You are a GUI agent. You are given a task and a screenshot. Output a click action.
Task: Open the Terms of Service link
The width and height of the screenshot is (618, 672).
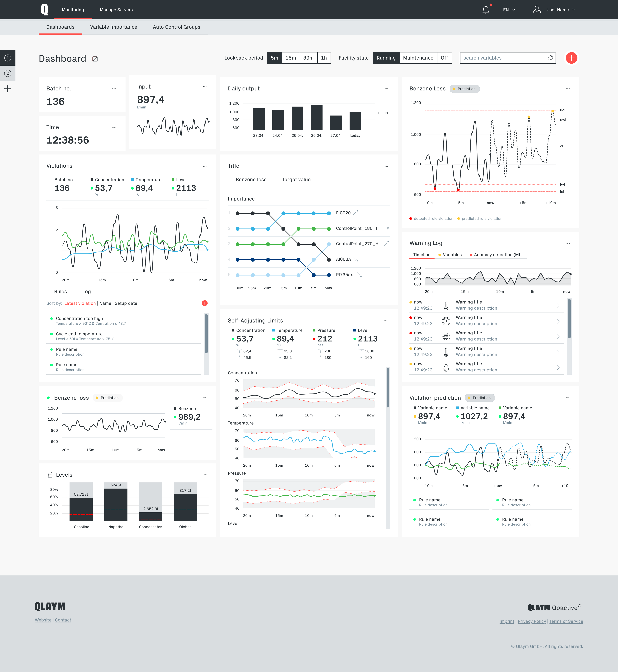pyautogui.click(x=566, y=621)
